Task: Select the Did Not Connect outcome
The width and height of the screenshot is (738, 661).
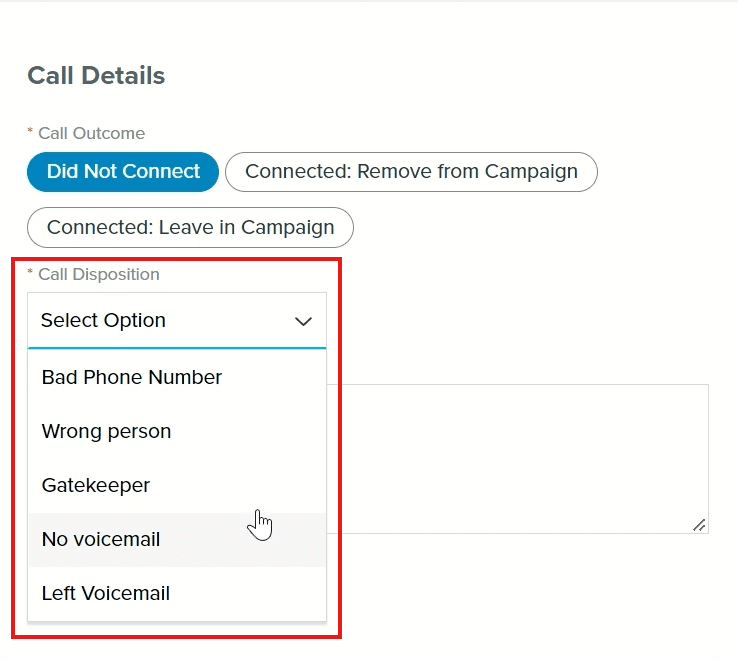Action: tap(123, 172)
